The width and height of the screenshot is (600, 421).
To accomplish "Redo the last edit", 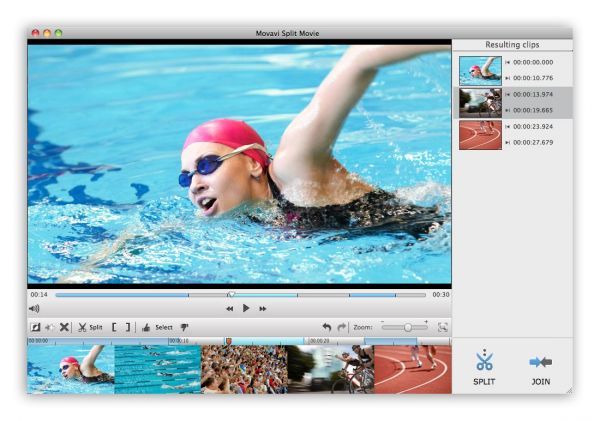I will [x=342, y=327].
